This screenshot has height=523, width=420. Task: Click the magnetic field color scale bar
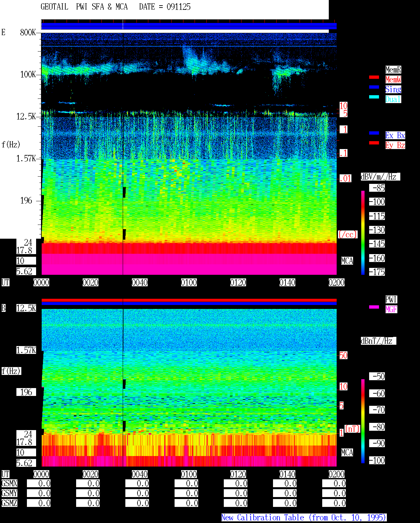tap(363, 421)
